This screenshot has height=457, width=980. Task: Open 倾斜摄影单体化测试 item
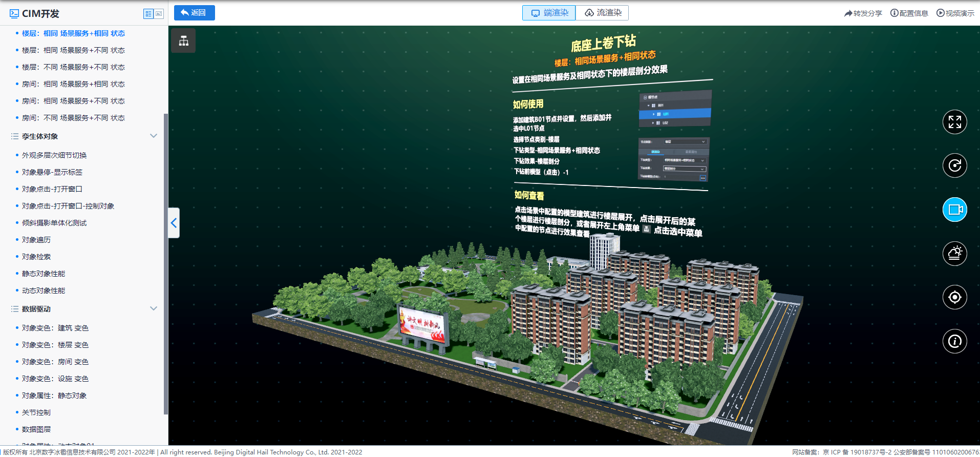point(54,223)
